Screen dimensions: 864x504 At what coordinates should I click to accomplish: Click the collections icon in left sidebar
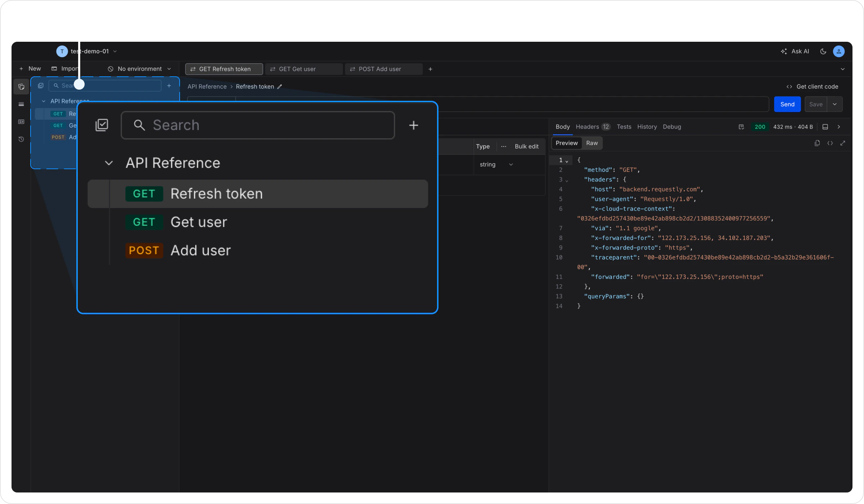(x=21, y=87)
